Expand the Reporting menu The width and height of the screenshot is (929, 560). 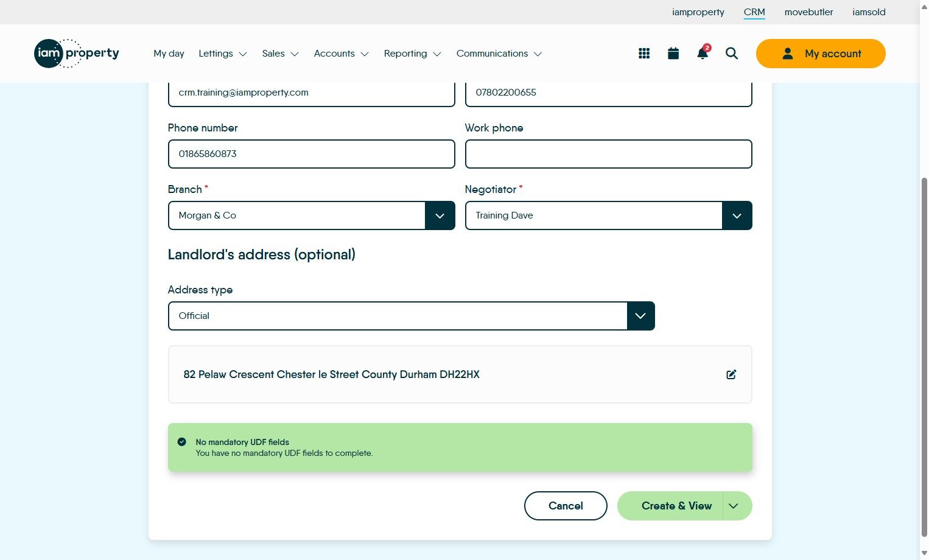coord(412,54)
